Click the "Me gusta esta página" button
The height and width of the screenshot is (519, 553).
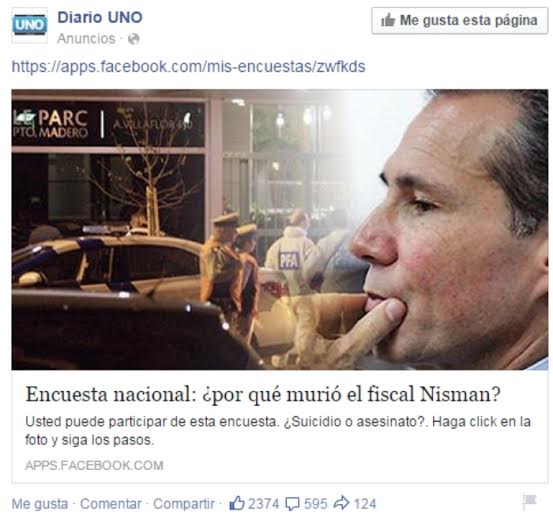point(460,20)
